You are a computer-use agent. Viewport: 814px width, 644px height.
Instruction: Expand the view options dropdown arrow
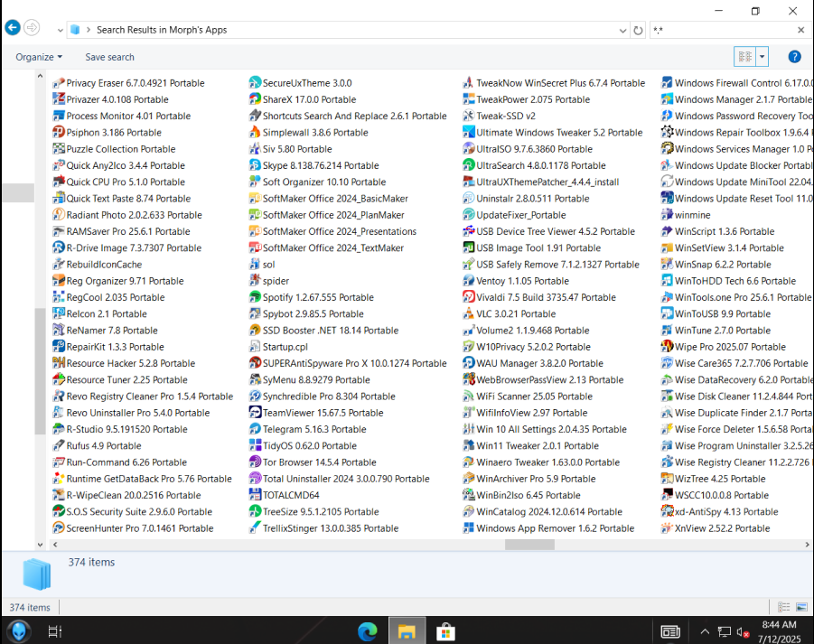coord(763,57)
